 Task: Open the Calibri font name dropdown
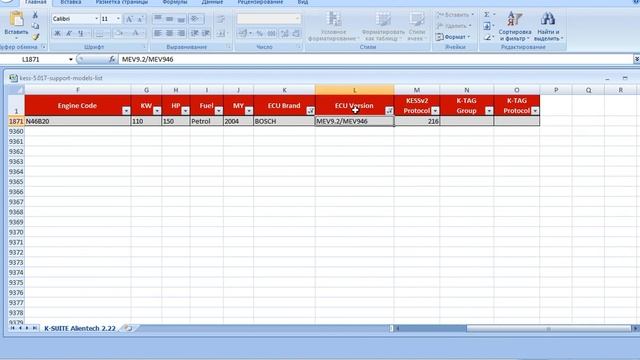click(x=97, y=19)
